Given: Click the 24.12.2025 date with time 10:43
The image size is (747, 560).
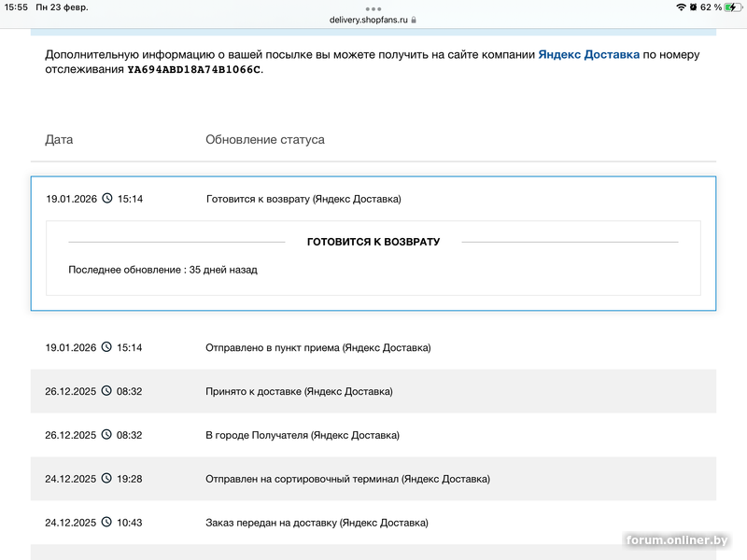Looking at the screenshot, I should pyautogui.click(x=71, y=523).
